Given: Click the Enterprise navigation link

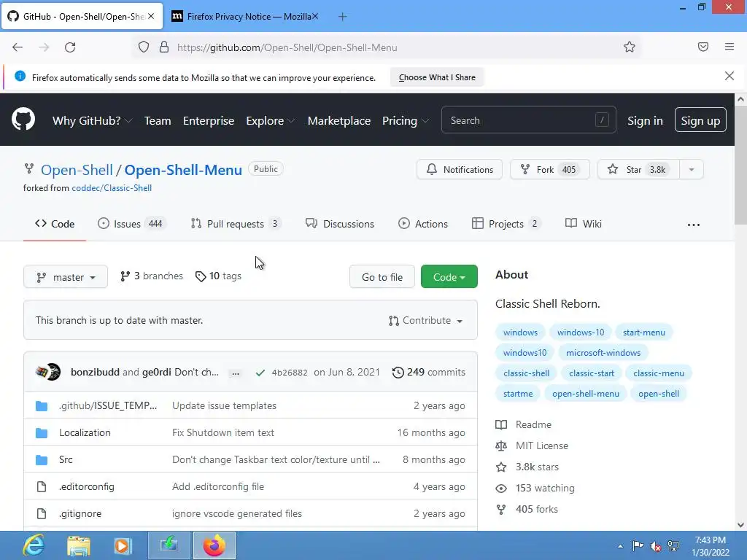Looking at the screenshot, I should point(209,121).
